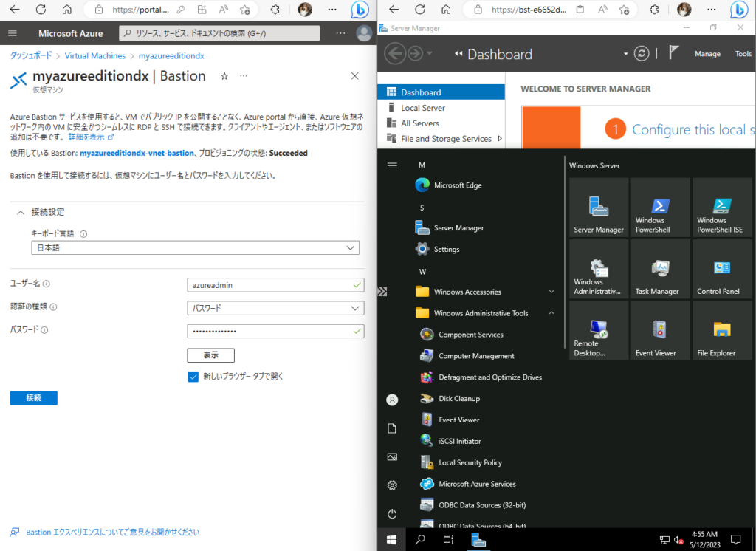
Task: Open the taskbar notification center icon
Action: point(736,539)
